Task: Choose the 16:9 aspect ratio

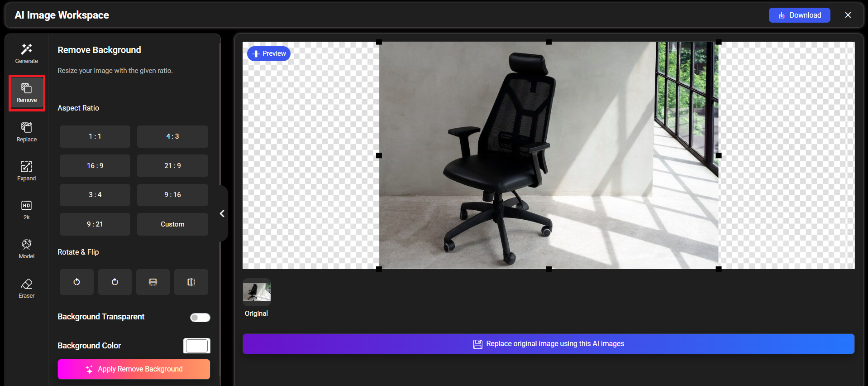Action: 95,166
